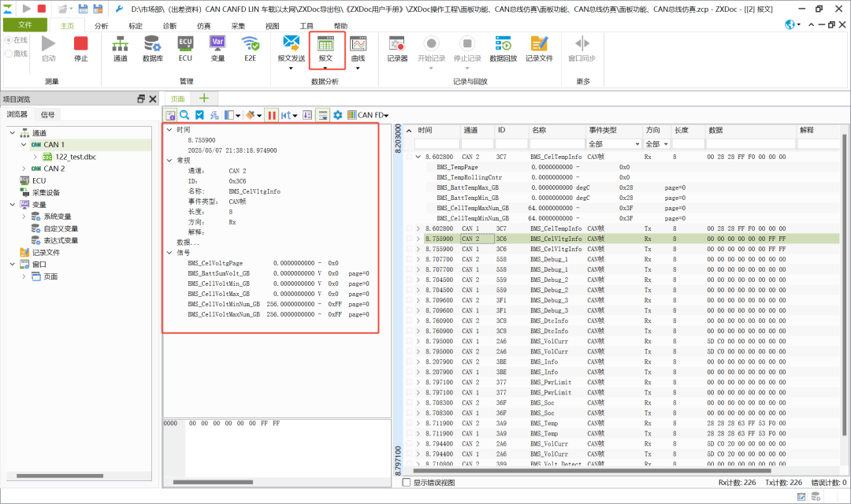Switch to the 仿真 ribbon tab
Viewport: 851px width, 504px height.
[x=204, y=26]
